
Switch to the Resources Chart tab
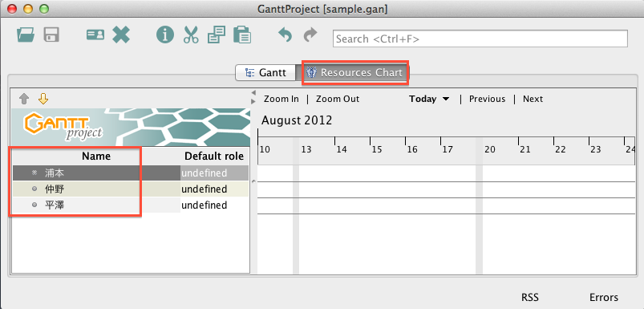[355, 73]
